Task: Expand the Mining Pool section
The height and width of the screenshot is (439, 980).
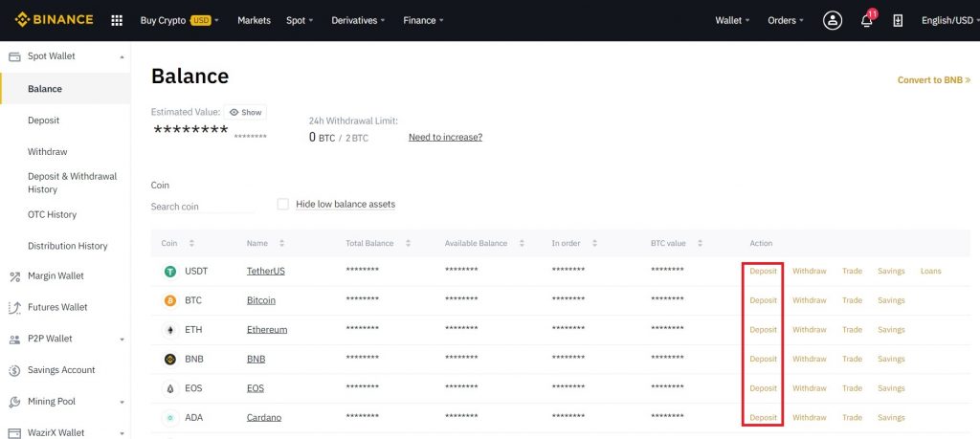Action: [122, 402]
